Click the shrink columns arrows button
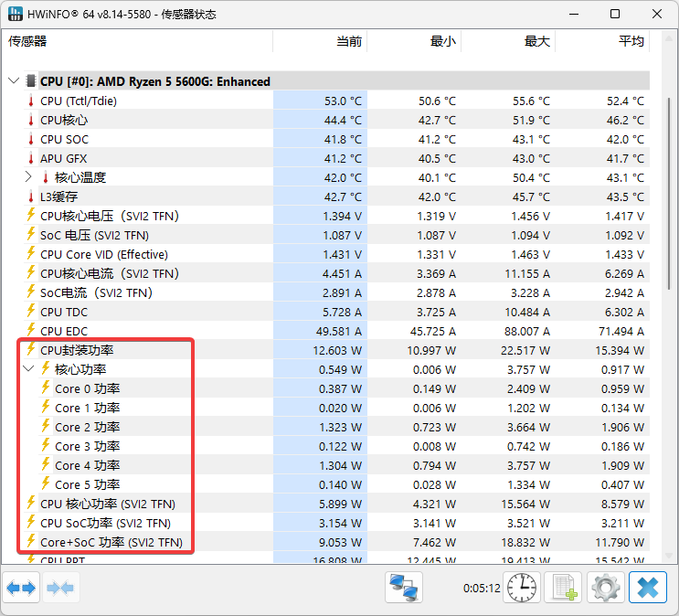679x616 pixels. [x=60, y=588]
